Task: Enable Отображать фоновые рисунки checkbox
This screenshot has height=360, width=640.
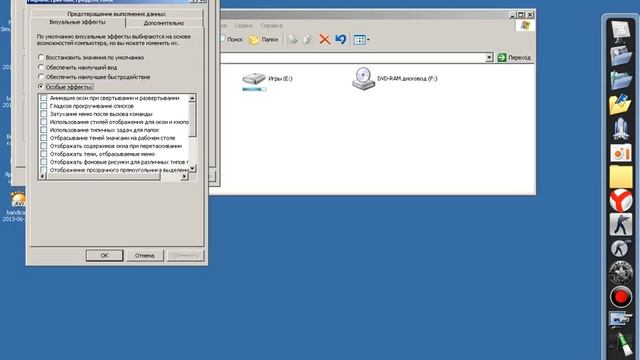Action: point(44,162)
